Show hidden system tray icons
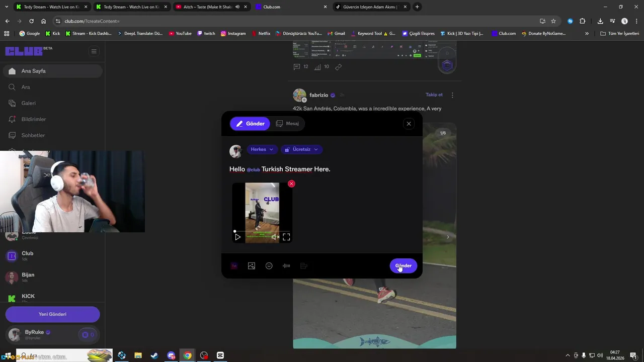The width and height of the screenshot is (644, 362). (x=568, y=355)
